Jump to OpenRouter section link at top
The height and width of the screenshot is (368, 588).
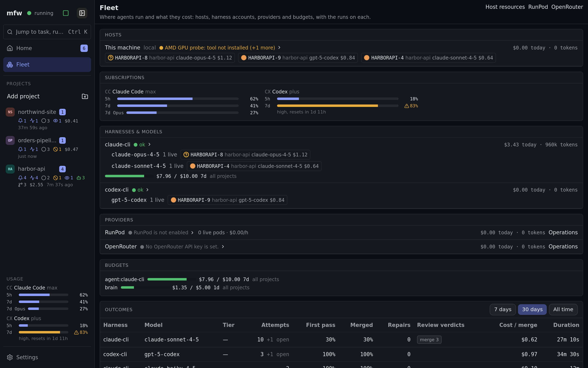[567, 7]
